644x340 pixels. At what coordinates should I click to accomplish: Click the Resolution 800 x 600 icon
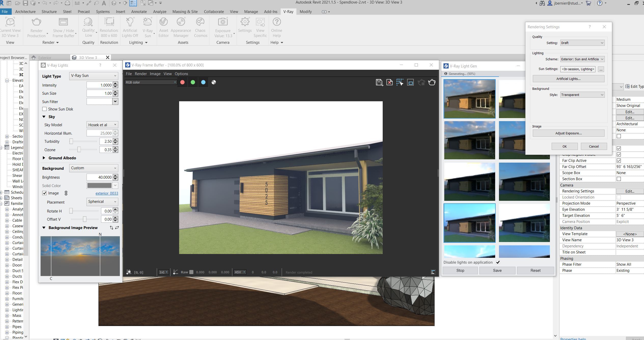tap(109, 22)
